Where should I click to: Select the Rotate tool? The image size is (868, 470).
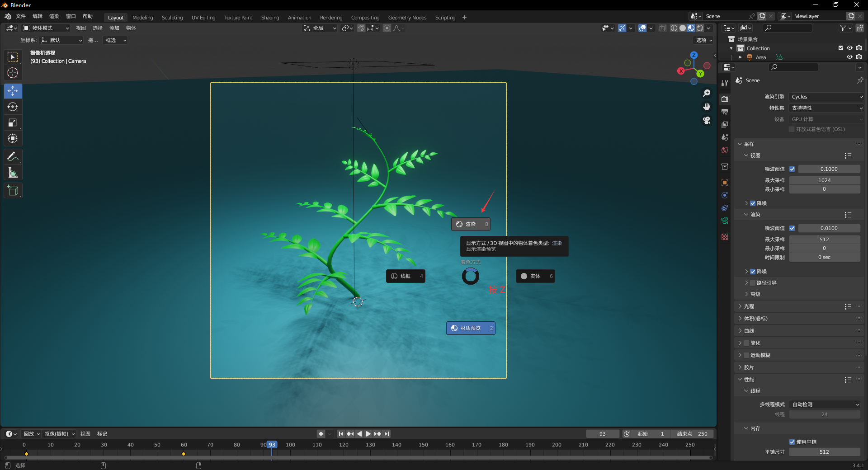pos(13,107)
